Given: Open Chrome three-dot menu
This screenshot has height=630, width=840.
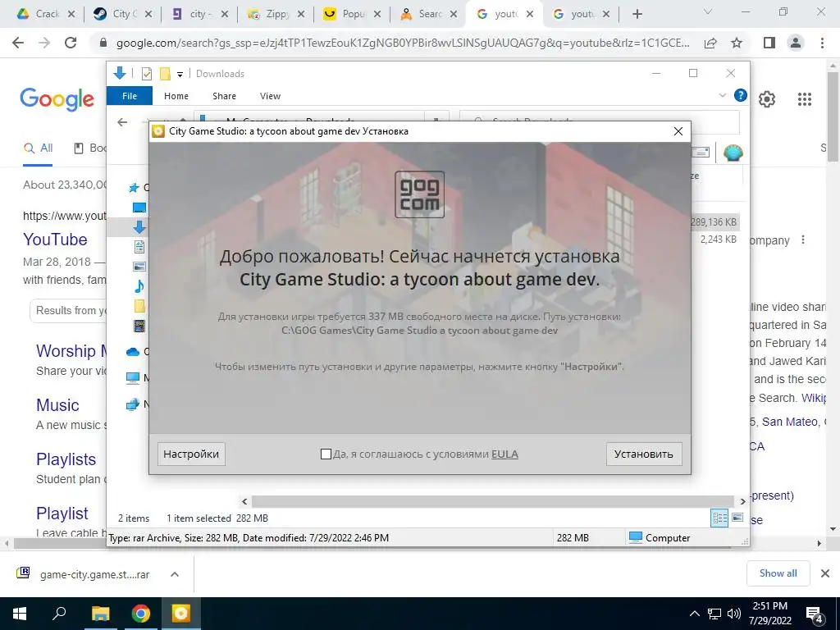Looking at the screenshot, I should (x=822, y=43).
